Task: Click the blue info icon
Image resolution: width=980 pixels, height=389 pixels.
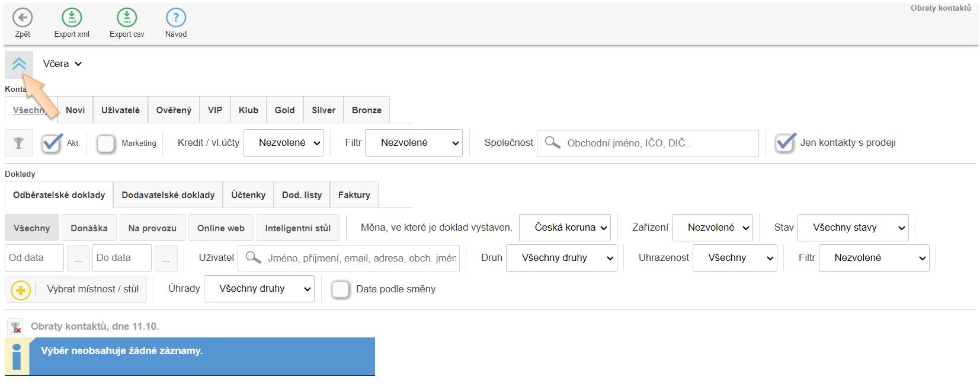Action: pyautogui.click(x=17, y=356)
